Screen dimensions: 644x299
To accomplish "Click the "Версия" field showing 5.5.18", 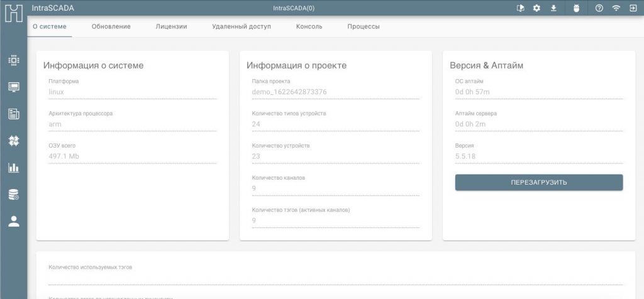I will [539, 153].
